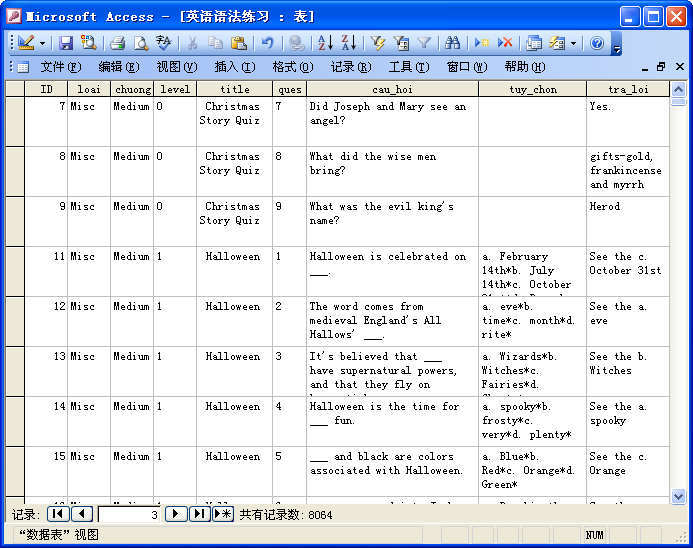693x548 pixels.
Task: Open the 记录(R) menu
Action: pos(351,67)
